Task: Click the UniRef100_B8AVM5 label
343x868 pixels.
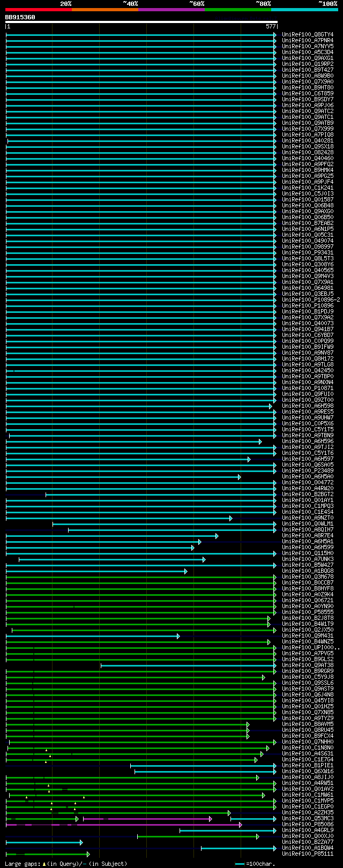Action: (308, 724)
